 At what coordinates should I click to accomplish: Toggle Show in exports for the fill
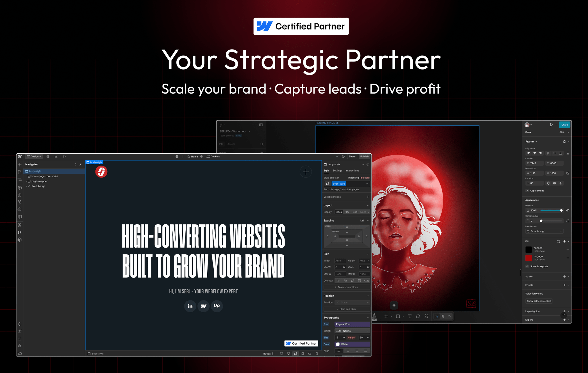click(x=527, y=266)
